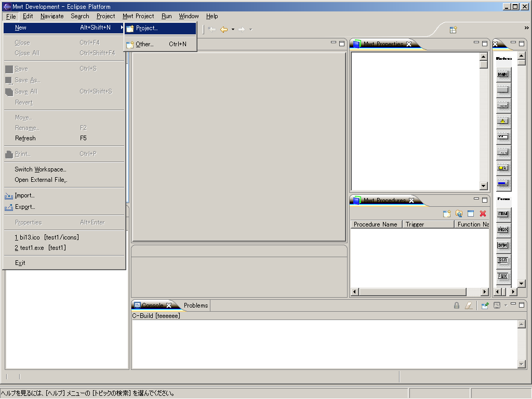Select the warning triangle palette item
Image resolution: width=532 pixels, height=399 pixels.
point(503,121)
